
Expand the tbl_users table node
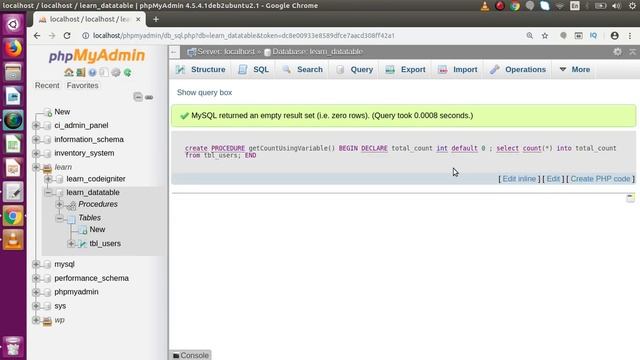click(x=71, y=244)
